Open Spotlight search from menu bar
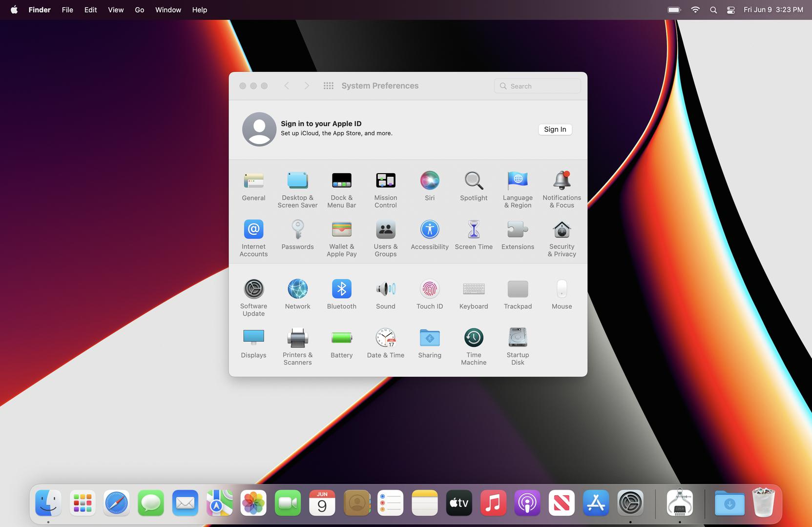 [x=713, y=10]
